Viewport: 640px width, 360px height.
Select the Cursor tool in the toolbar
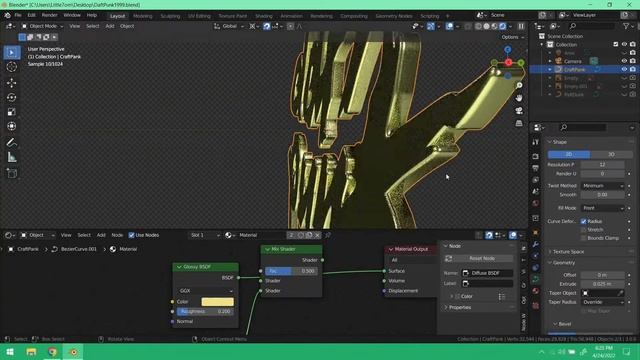(x=11, y=67)
